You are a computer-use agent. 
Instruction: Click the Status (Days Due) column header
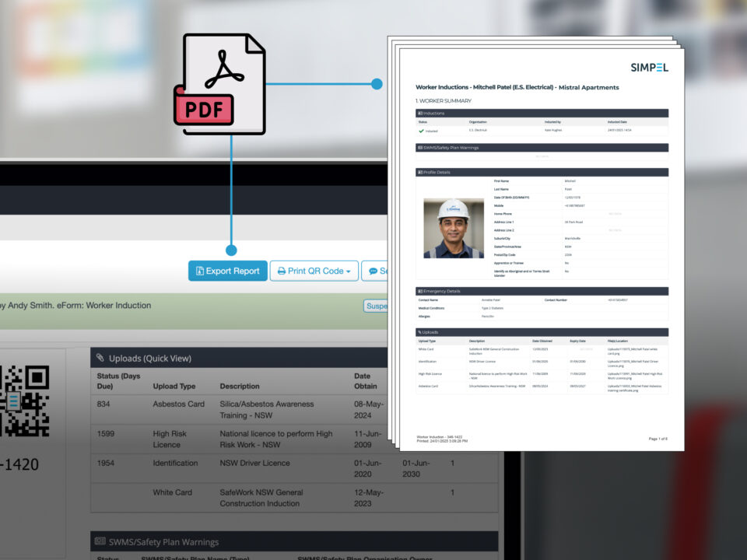tap(118, 381)
